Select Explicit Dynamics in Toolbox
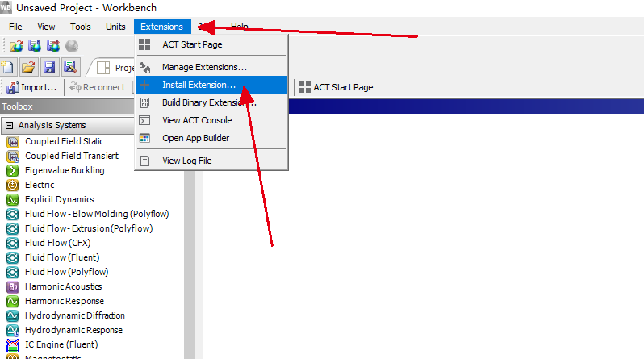644x359 pixels. [x=59, y=199]
